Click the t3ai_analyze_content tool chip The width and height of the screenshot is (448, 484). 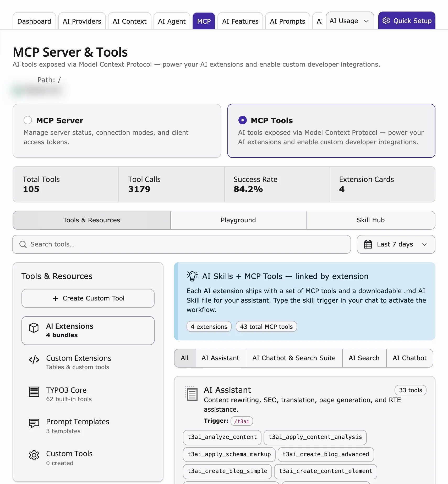click(x=222, y=437)
